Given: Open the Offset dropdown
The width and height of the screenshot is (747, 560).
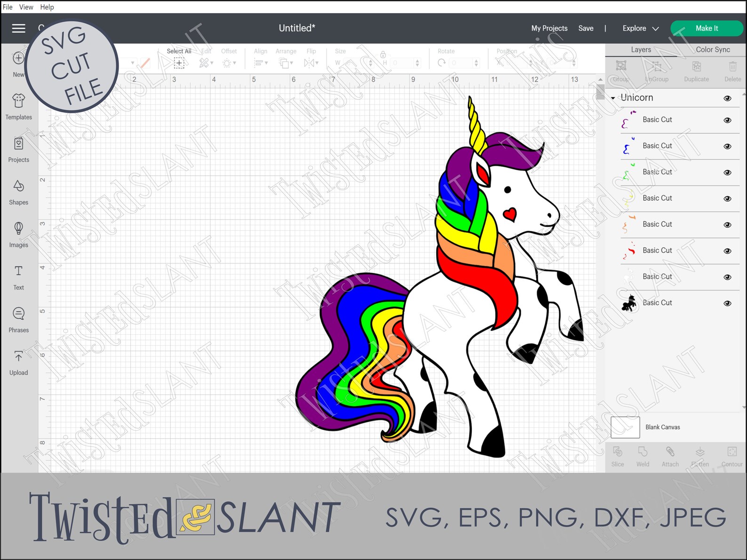Looking at the screenshot, I should (x=229, y=63).
